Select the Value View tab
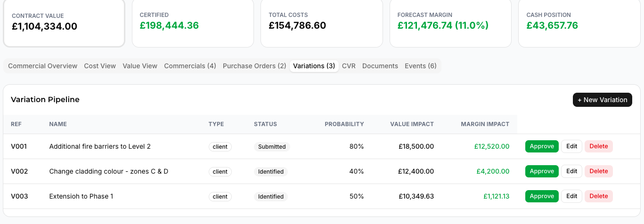The image size is (644, 224). (140, 66)
